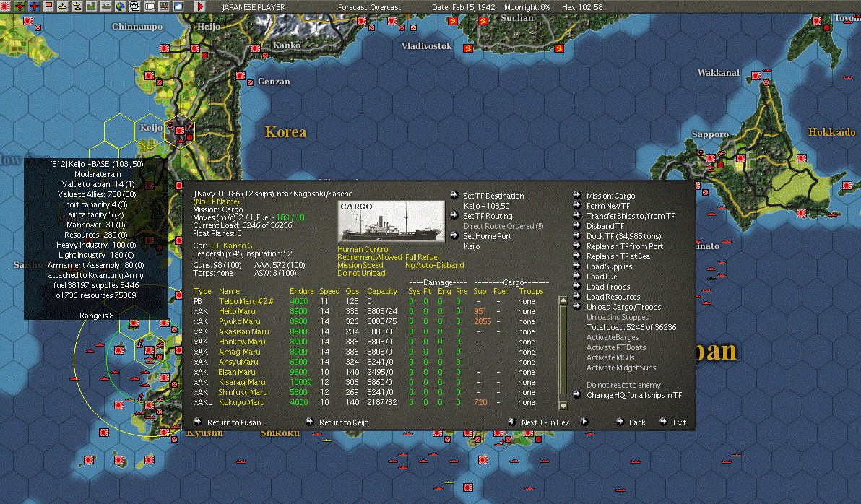The height and width of the screenshot is (504, 861).
Task: Toggle the Human Control setting
Action: click(x=363, y=248)
